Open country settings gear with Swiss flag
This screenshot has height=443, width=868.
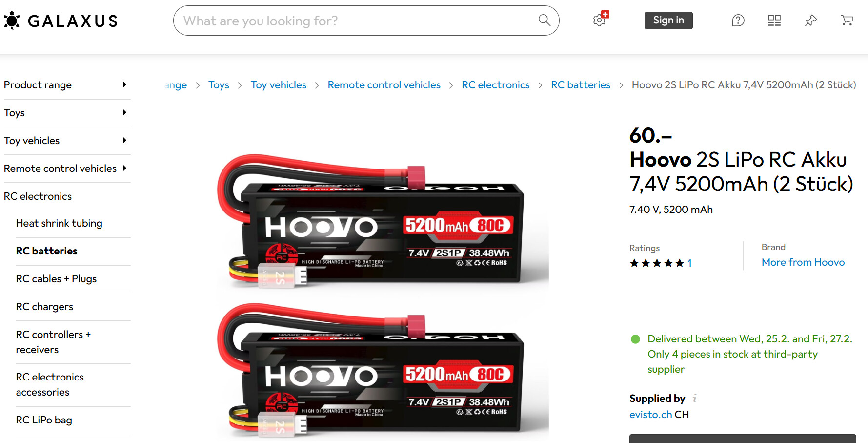pos(601,19)
